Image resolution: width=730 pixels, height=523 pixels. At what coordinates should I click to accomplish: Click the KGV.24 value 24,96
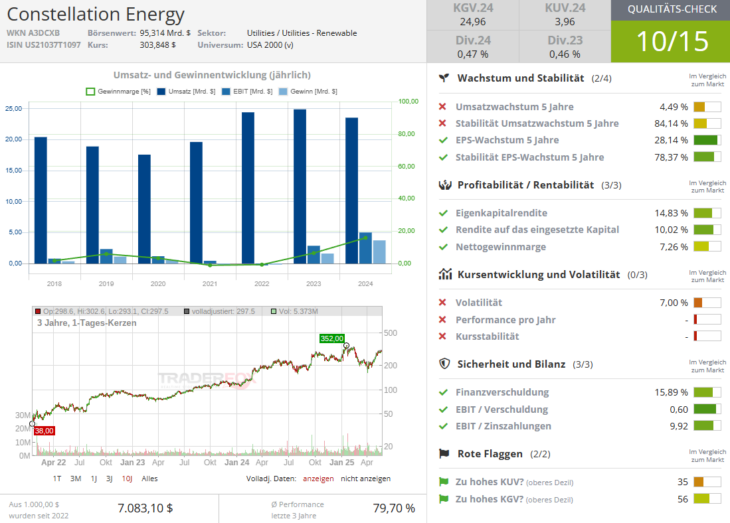coord(473,22)
